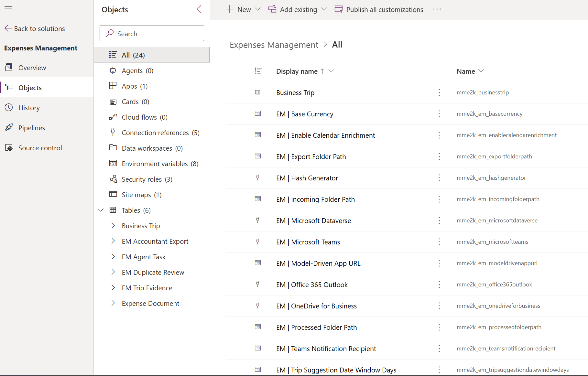
Task: Click the Search objects input field
Action: [152, 33]
